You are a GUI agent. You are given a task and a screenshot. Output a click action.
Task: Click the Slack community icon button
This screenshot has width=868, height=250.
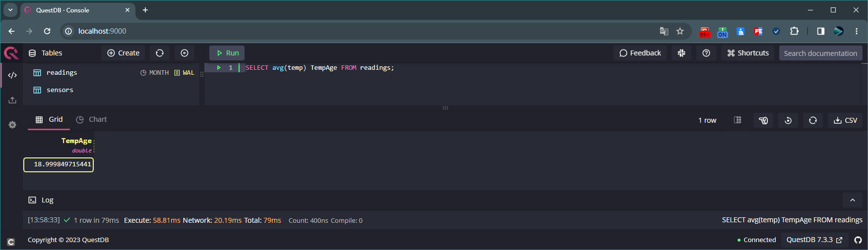[x=682, y=53]
